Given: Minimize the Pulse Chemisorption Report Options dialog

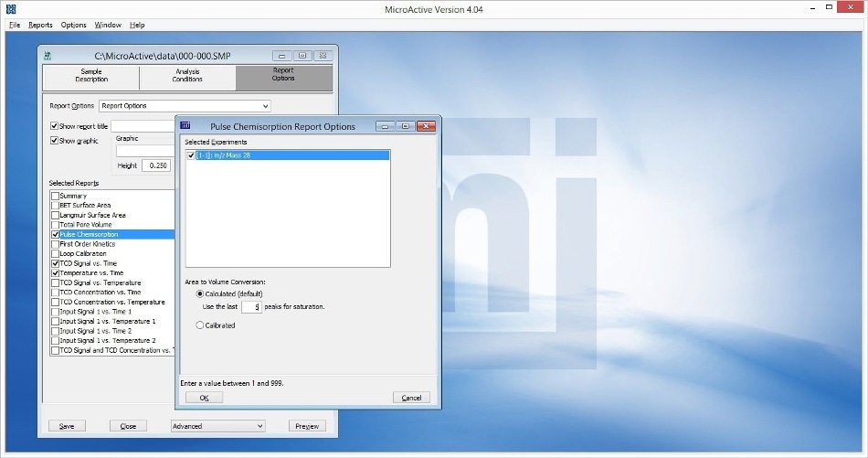Looking at the screenshot, I should point(385,126).
